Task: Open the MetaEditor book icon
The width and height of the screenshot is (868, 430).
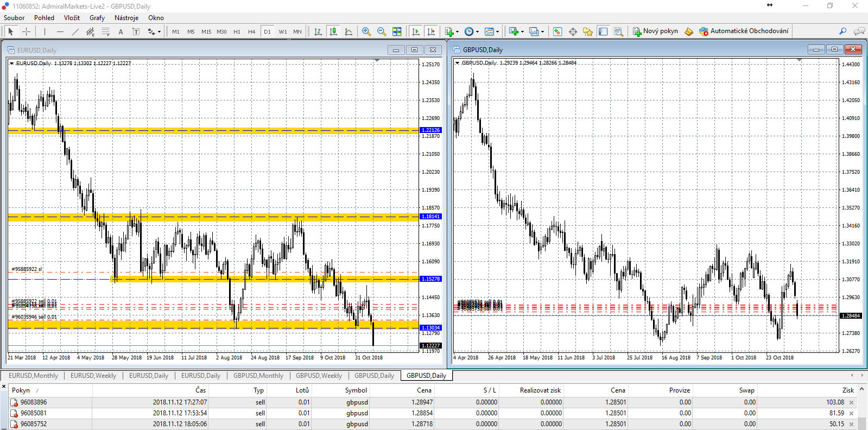Action: (x=689, y=31)
